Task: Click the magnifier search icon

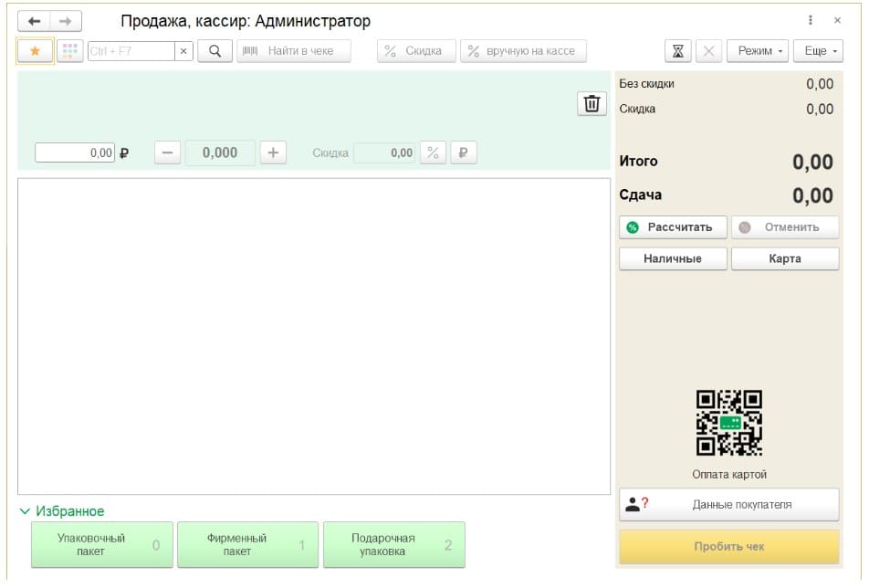Action: (215, 51)
